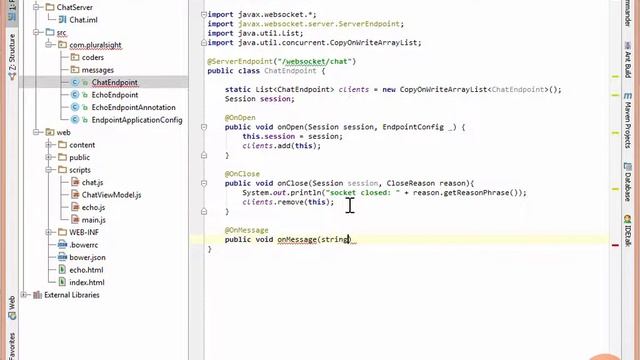Click the ChatEndpoint class icon
Image resolution: width=640 pixels, height=360 pixels.
[75, 82]
